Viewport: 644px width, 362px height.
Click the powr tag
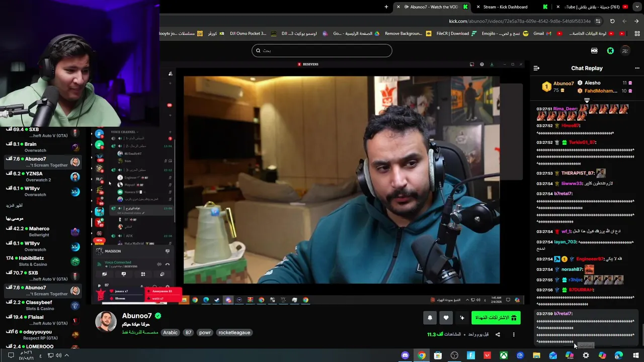point(205,332)
